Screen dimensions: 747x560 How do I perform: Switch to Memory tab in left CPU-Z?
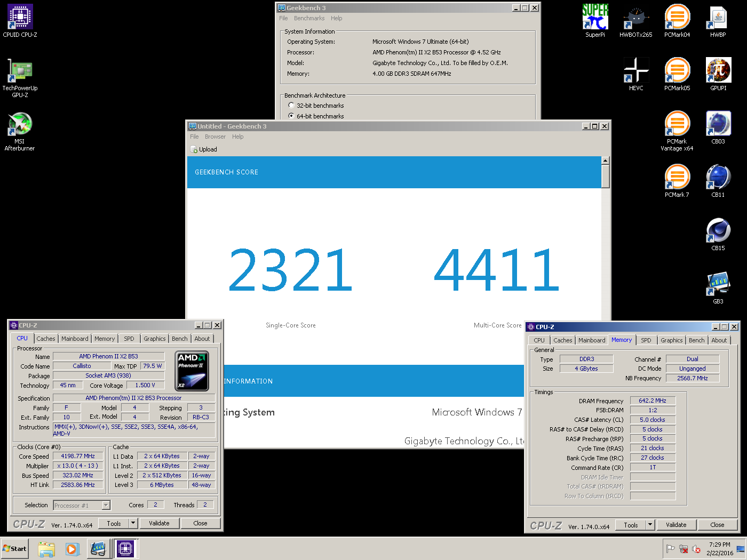pyautogui.click(x=105, y=339)
